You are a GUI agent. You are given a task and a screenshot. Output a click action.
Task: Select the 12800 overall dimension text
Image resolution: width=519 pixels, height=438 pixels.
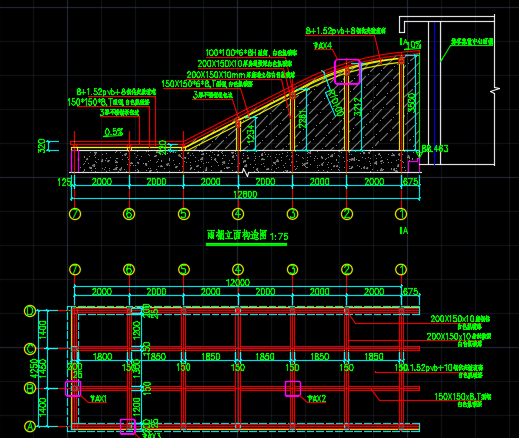pos(245,195)
